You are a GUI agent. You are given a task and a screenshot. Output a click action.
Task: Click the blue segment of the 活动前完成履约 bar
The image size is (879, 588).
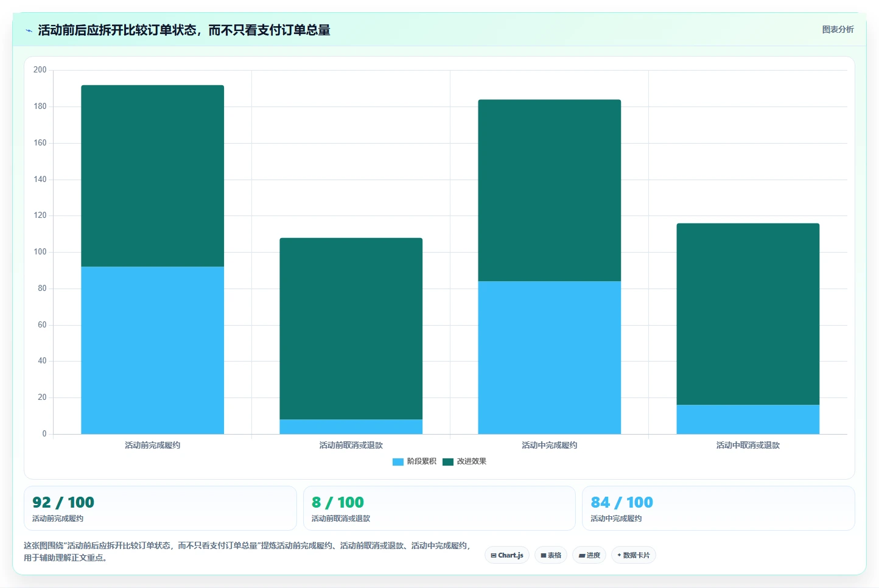[153, 350]
